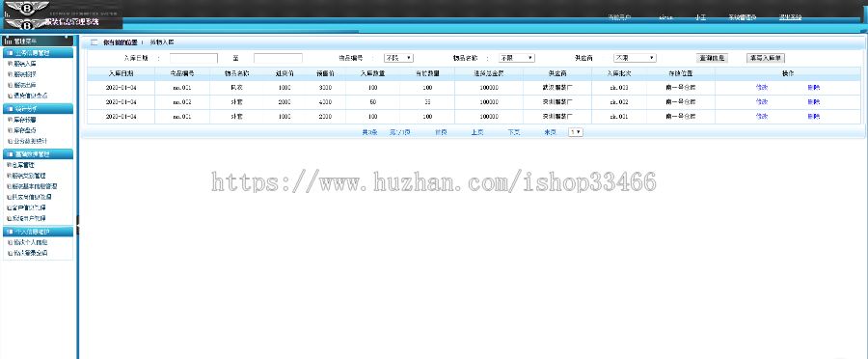Screen dimensions: 868x359
Task: Click the 系统管理员 role label
Action: pyautogui.click(x=743, y=17)
